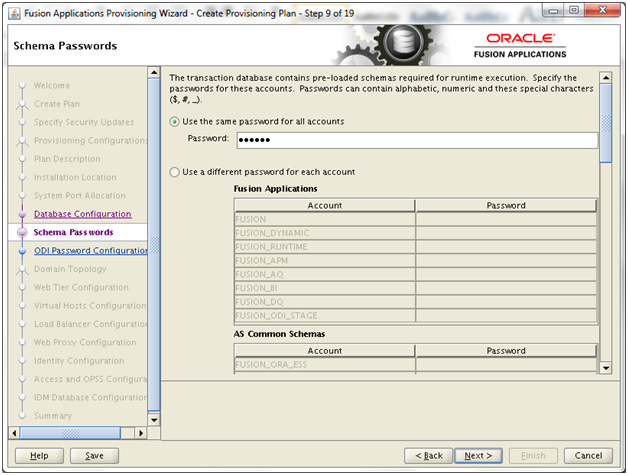The image size is (628, 475).
Task: Click the System Port Allocation step
Action: point(80,196)
